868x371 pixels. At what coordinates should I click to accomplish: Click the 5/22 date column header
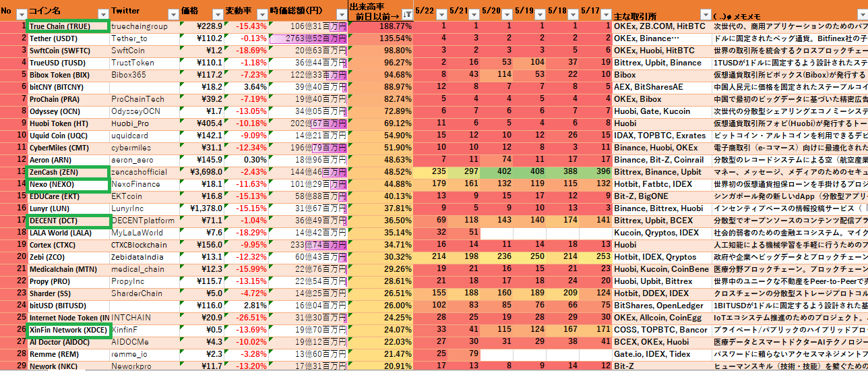[426, 11]
